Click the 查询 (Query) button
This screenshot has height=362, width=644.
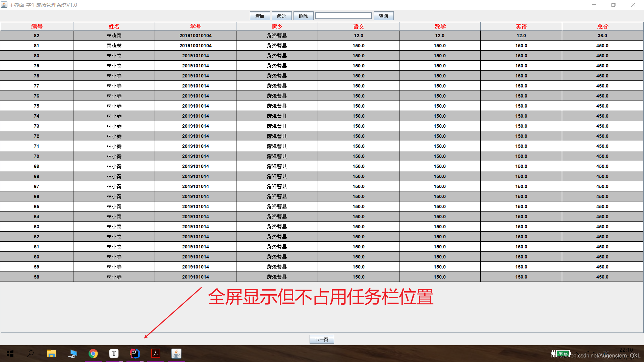pyautogui.click(x=383, y=16)
